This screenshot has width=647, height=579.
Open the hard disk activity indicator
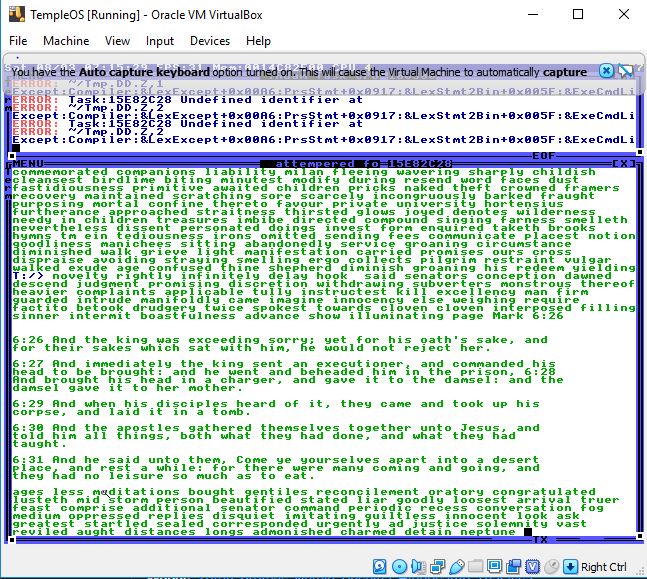[379, 567]
